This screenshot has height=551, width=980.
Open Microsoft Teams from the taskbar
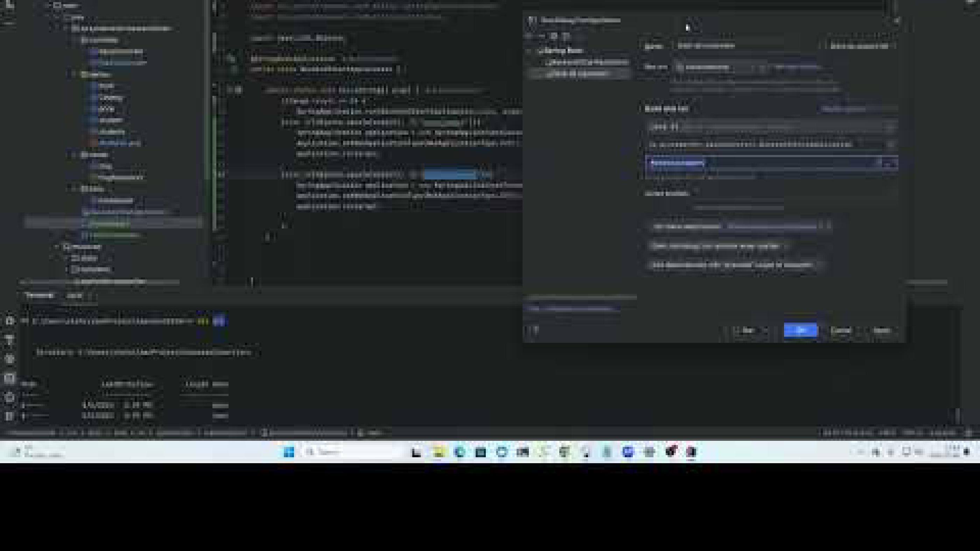pyautogui.click(x=627, y=452)
